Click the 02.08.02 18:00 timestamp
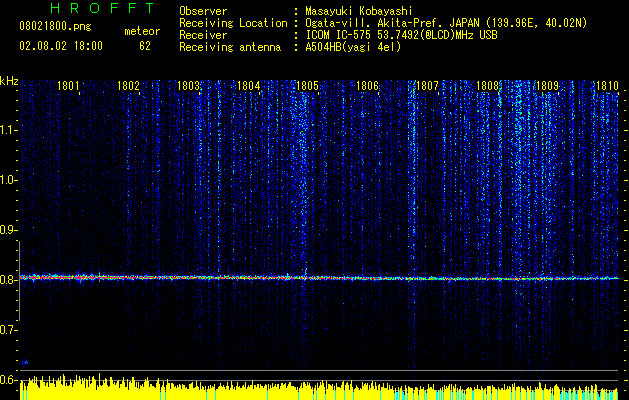Image resolution: width=629 pixels, height=400 pixels. tap(61, 46)
